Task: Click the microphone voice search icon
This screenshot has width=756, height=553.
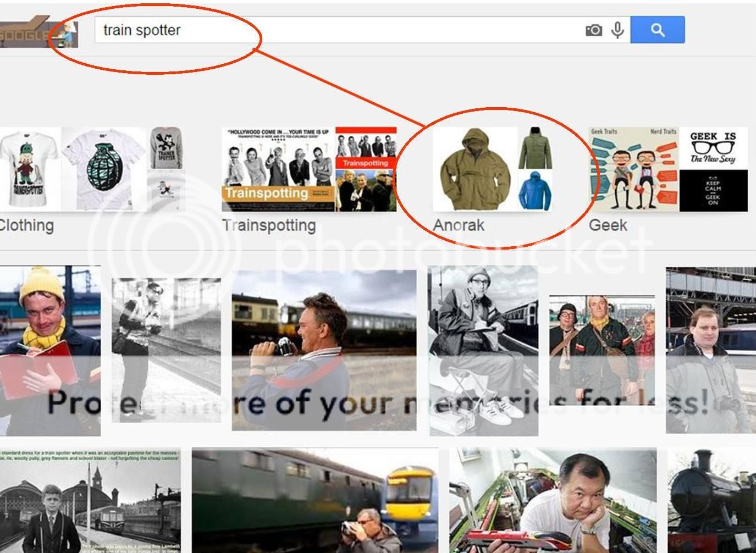Action: point(617,30)
